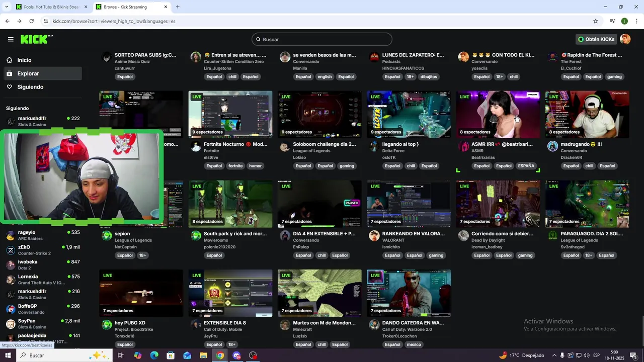Open Chrome media controls icon
644x362 pixels.
[612, 21]
